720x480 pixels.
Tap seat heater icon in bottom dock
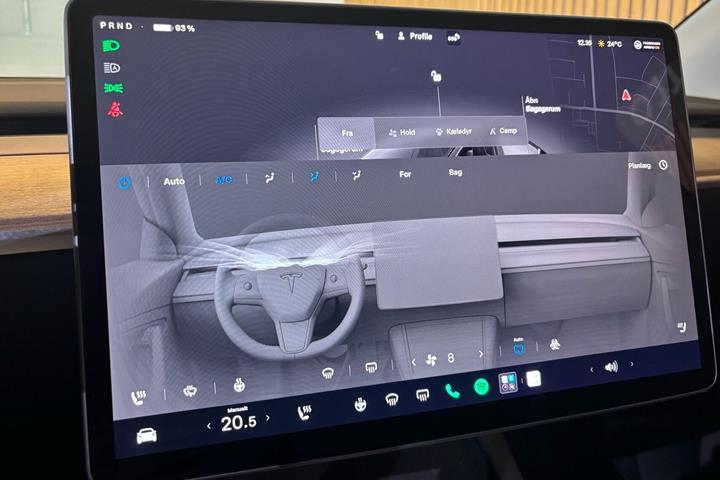coord(304,412)
